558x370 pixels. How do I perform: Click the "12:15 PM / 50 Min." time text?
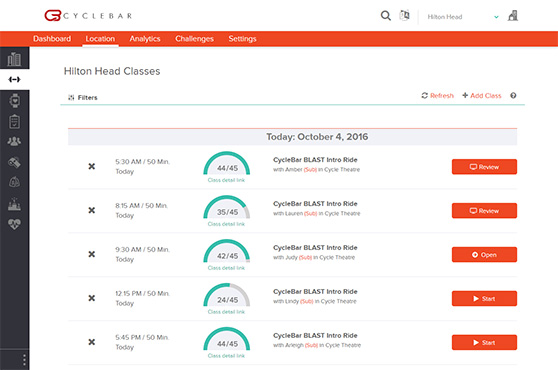[142, 294]
